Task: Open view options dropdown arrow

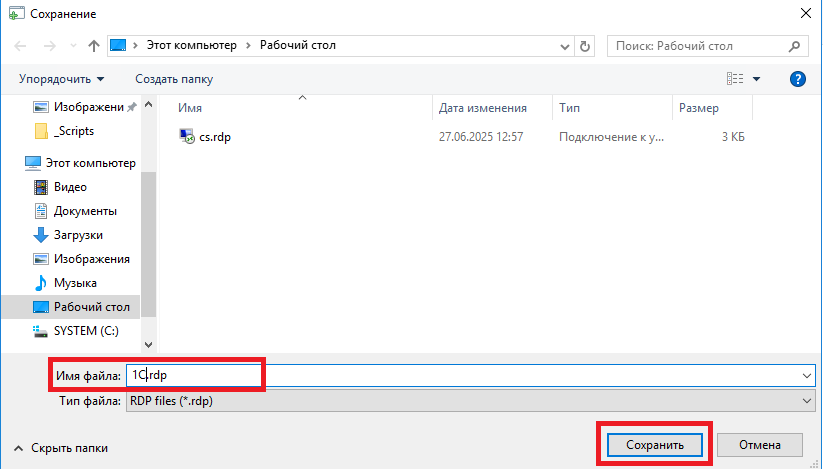Action: [756, 79]
